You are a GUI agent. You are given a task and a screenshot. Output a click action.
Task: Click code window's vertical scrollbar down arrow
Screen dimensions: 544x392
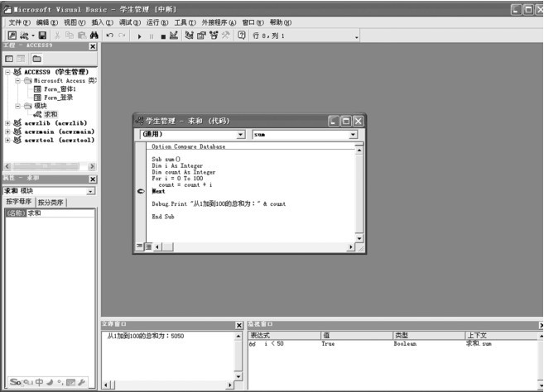[359, 238]
